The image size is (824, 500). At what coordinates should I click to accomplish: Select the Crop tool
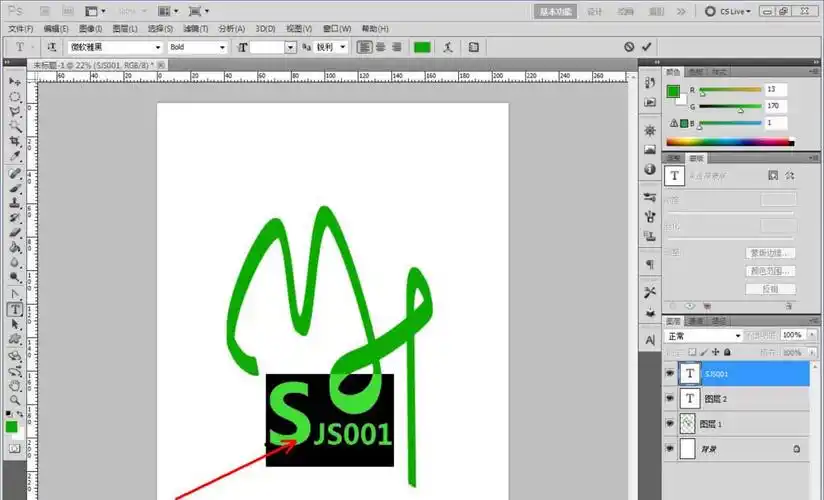(x=15, y=141)
